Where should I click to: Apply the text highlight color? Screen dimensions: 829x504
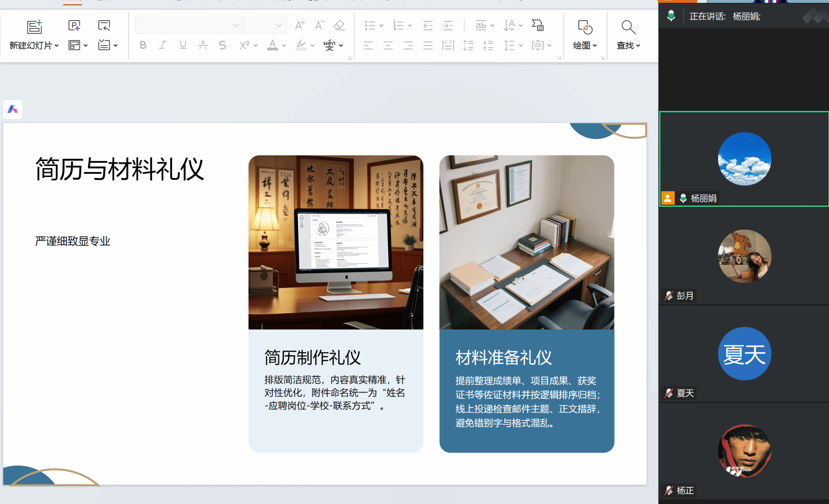(x=301, y=45)
